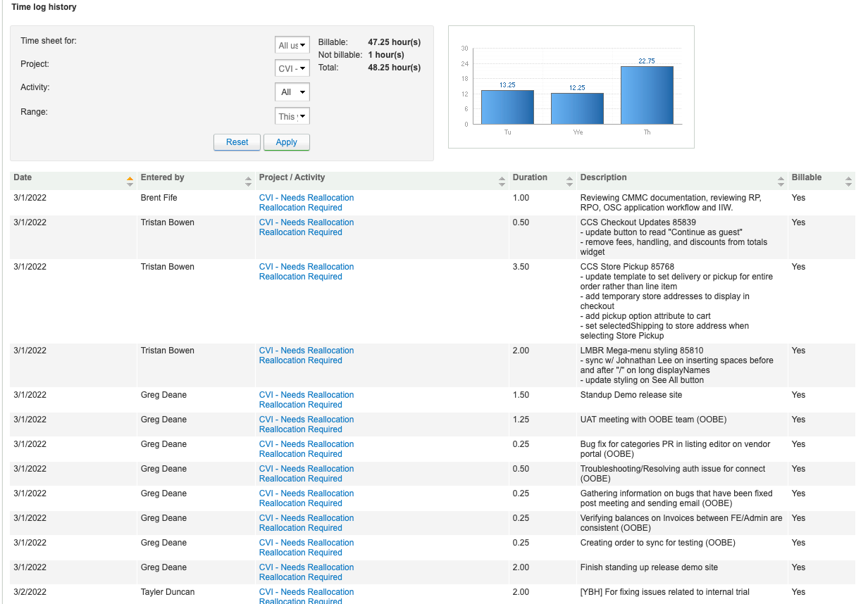
Task: Sort by Entered by column arrows
Action: (x=248, y=181)
